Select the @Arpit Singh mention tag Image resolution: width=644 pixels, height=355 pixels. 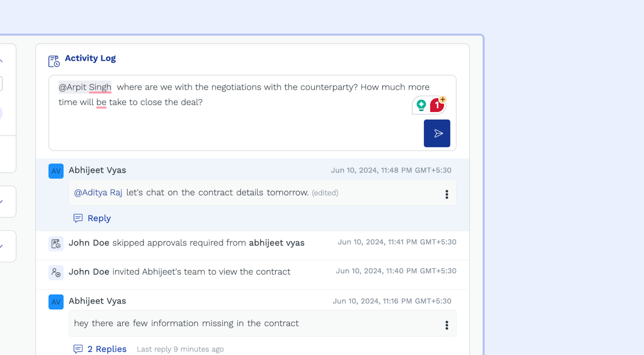click(x=85, y=87)
